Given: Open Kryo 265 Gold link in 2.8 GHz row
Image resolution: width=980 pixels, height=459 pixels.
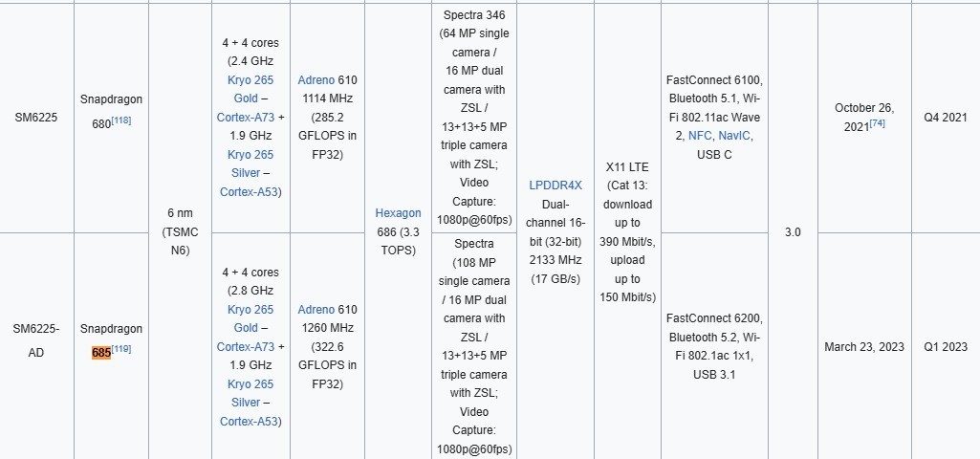Looking at the screenshot, I should [x=250, y=318].
